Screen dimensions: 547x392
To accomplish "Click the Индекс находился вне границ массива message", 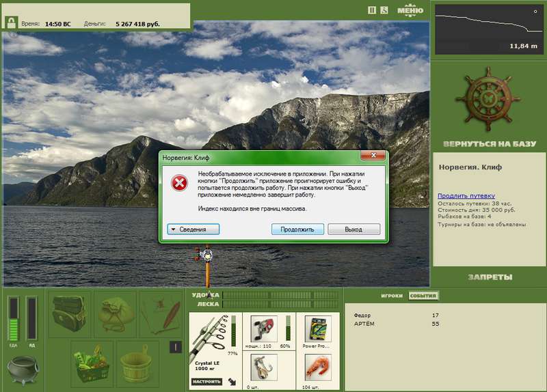I will pos(252,209).
